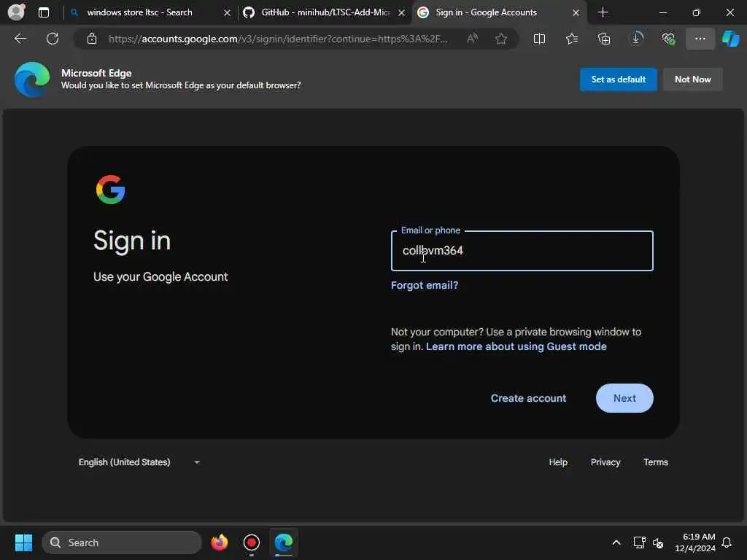Go back to the previous page
This screenshot has width=747, height=560.
click(x=20, y=39)
